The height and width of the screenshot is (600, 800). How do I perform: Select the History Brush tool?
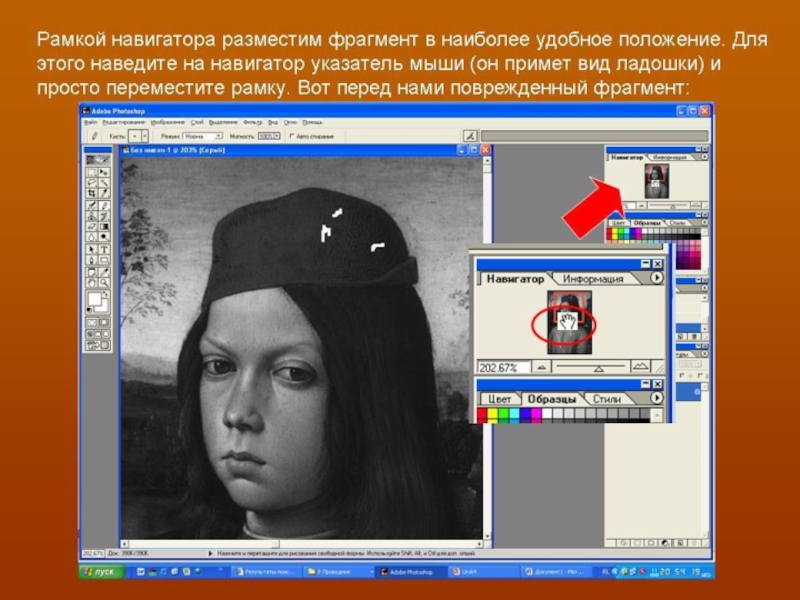click(x=104, y=216)
